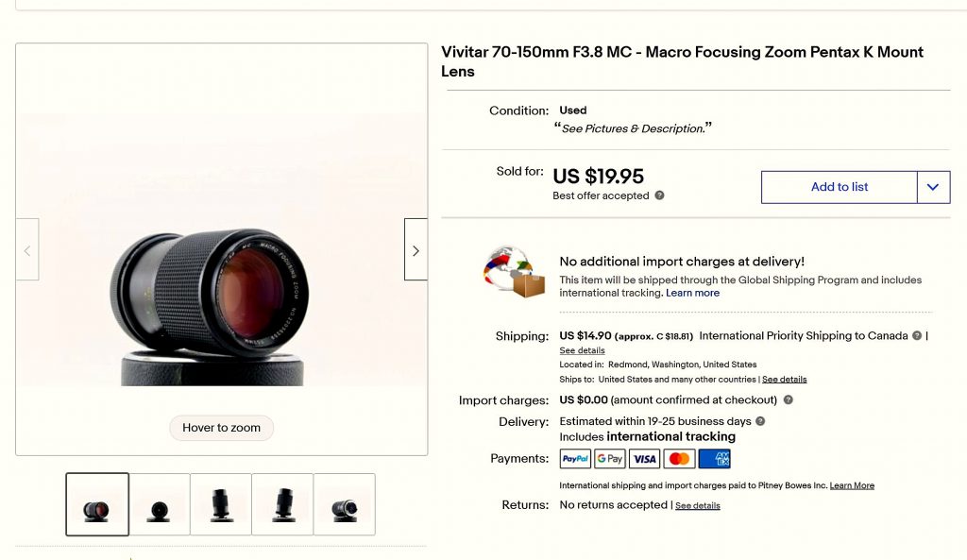The width and height of the screenshot is (967, 560).
Task: Open See details for returns policy
Action: [697, 506]
